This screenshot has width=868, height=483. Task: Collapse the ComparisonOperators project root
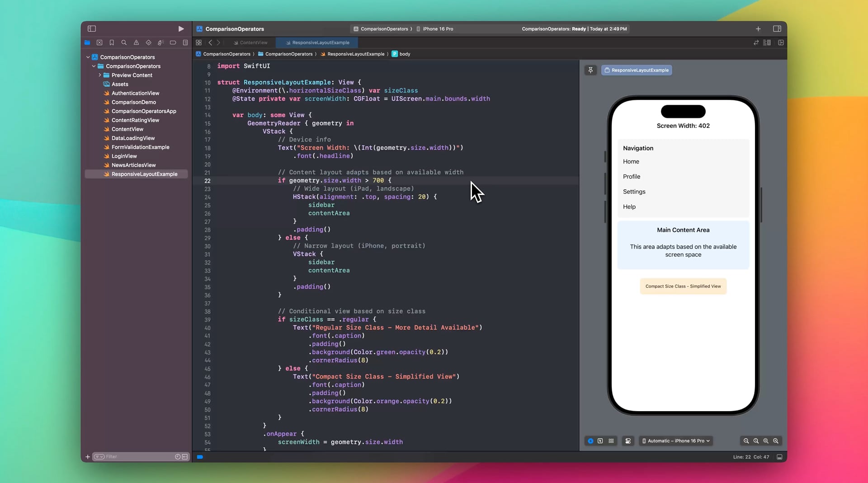coord(88,57)
